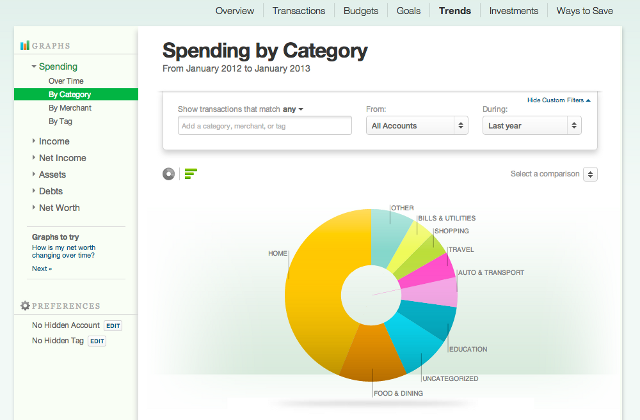Show spending Over Time graph
The width and height of the screenshot is (640, 420).
pyautogui.click(x=66, y=81)
